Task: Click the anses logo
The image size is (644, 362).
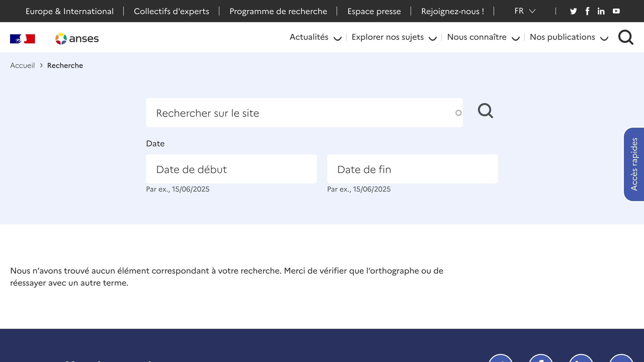Action: coord(77,39)
